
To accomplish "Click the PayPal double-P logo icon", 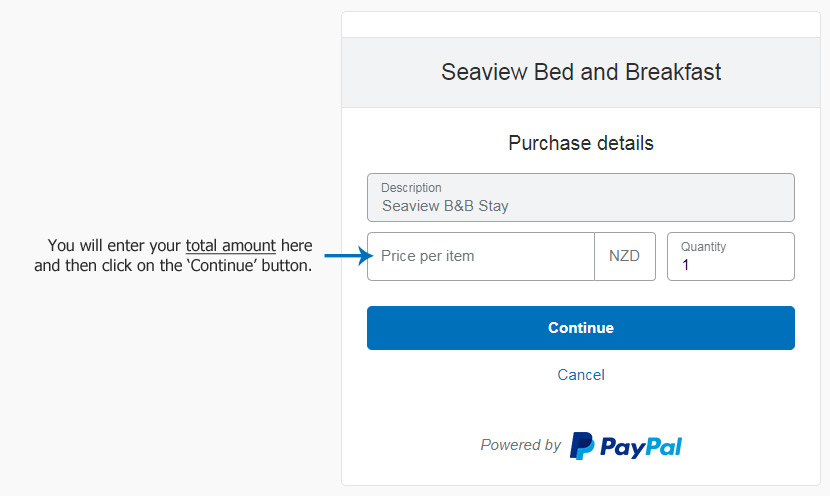I will pyautogui.click(x=582, y=446).
